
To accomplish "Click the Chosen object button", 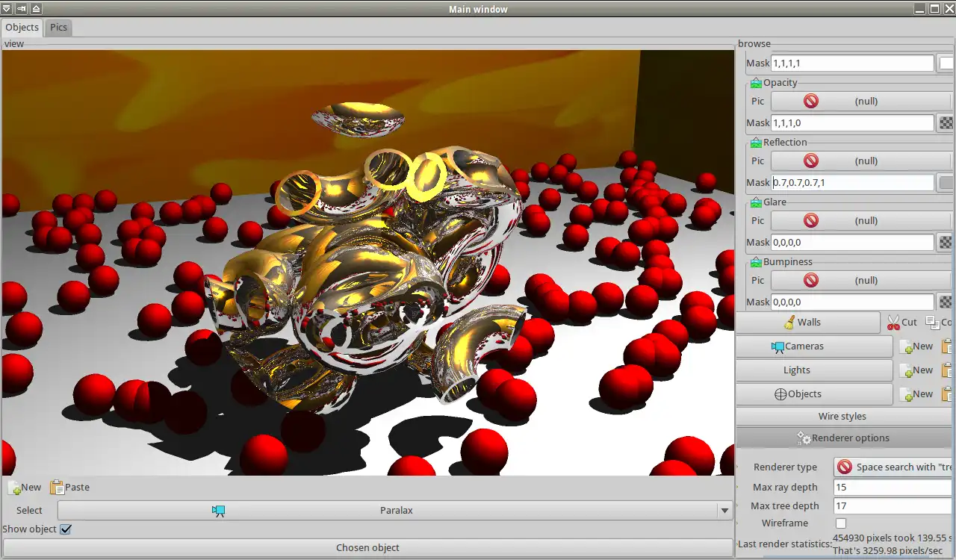I will coord(367,548).
